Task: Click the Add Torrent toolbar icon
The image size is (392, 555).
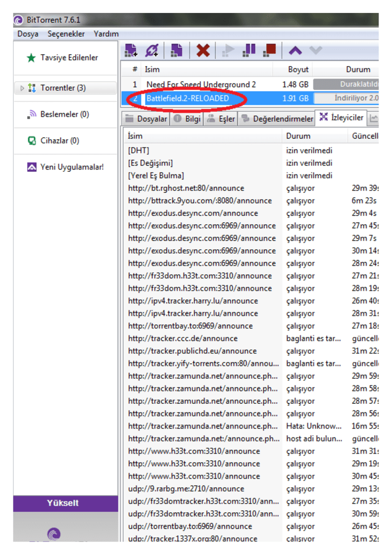Action: point(131,50)
